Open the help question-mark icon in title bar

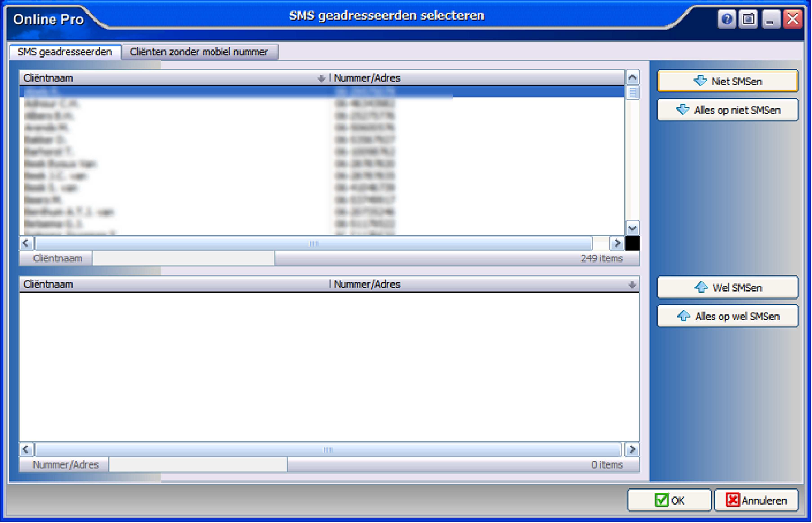pos(726,19)
